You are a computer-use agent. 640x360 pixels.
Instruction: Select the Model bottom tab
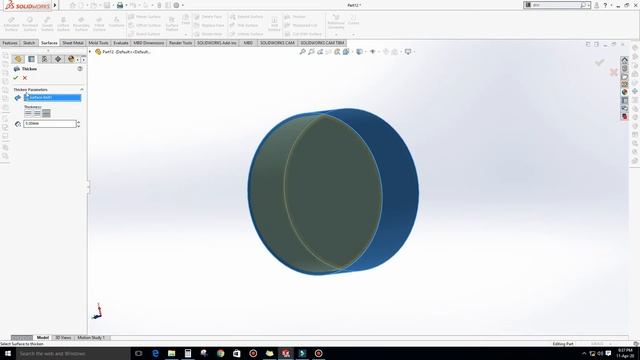(42, 338)
